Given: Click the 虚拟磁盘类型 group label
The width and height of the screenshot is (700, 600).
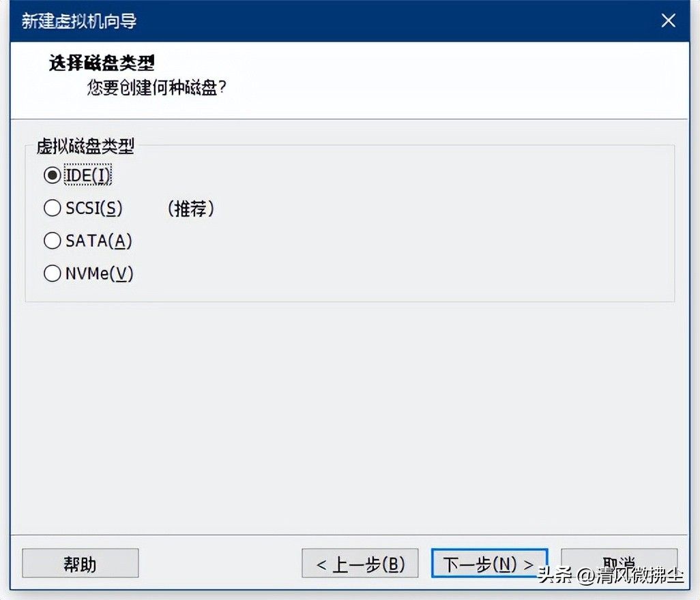Looking at the screenshot, I should pos(85,146).
